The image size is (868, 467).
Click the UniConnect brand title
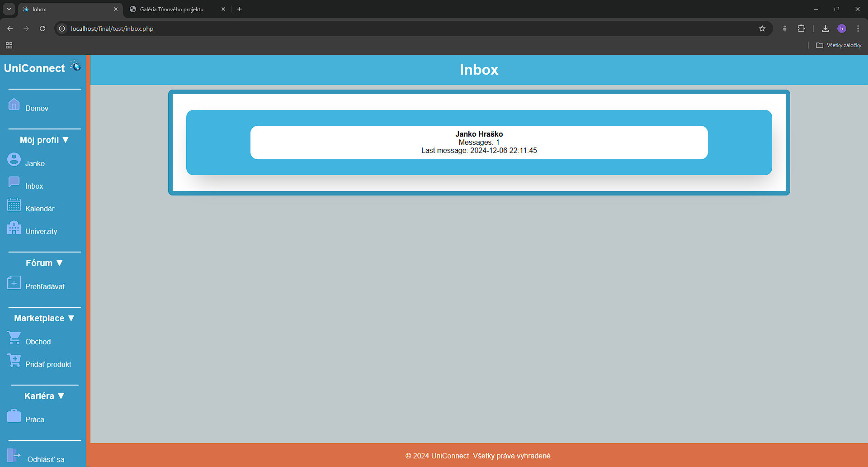(34, 68)
